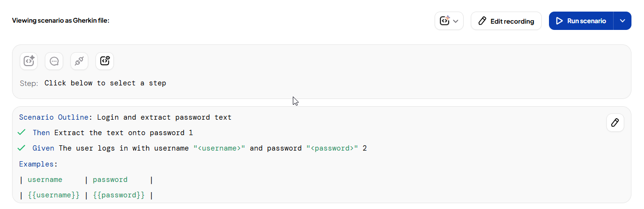The height and width of the screenshot is (209, 644).
Task: Click the "<username>" parameter in Given step
Action: click(219, 148)
